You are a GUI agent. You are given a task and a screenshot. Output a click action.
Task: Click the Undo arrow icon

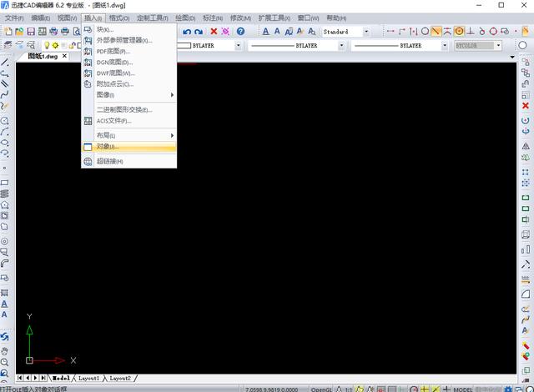click(x=187, y=32)
